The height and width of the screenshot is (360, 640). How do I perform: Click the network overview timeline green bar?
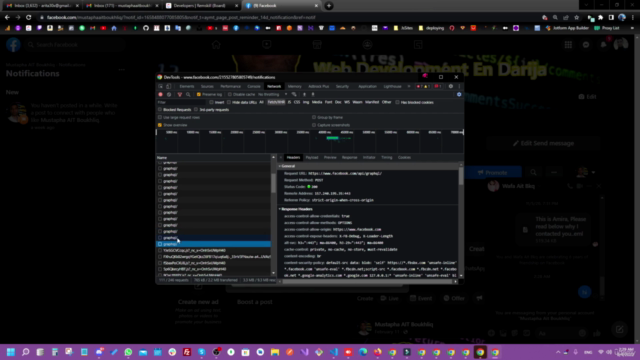[332, 138]
